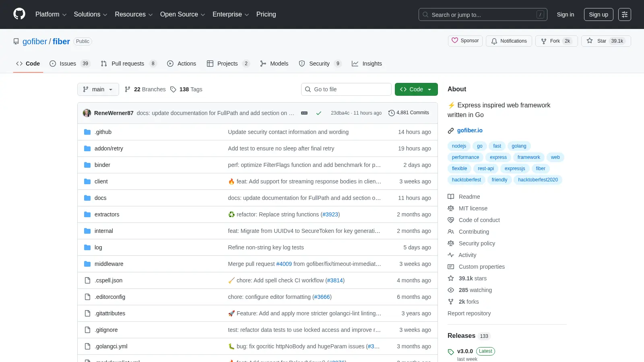Open the docs folder
Image resolution: width=644 pixels, height=362 pixels.
tap(100, 198)
